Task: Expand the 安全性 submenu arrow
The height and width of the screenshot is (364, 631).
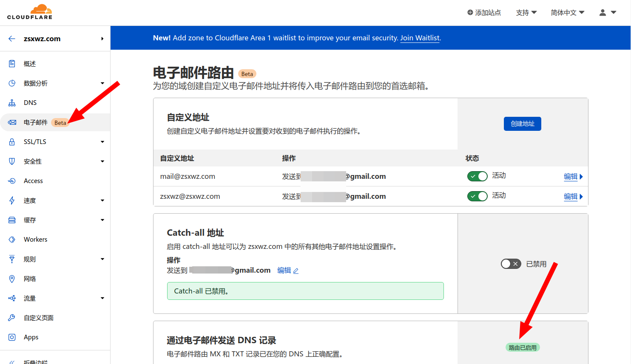Action: point(102,161)
